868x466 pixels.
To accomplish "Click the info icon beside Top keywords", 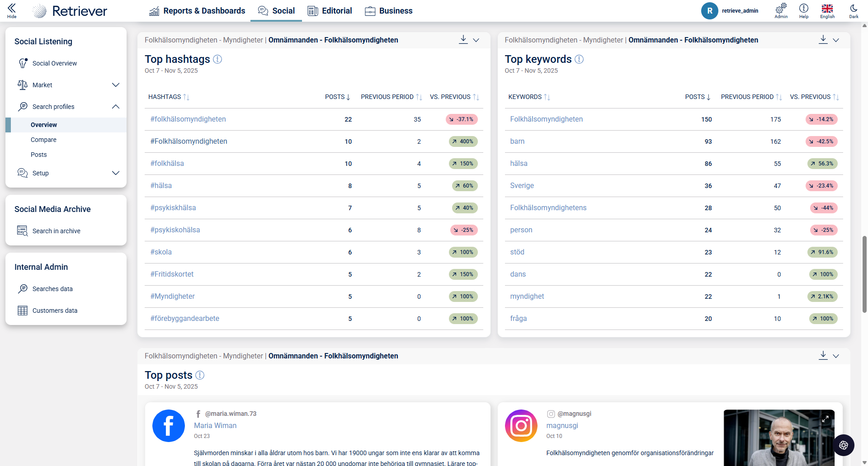I will (x=579, y=59).
